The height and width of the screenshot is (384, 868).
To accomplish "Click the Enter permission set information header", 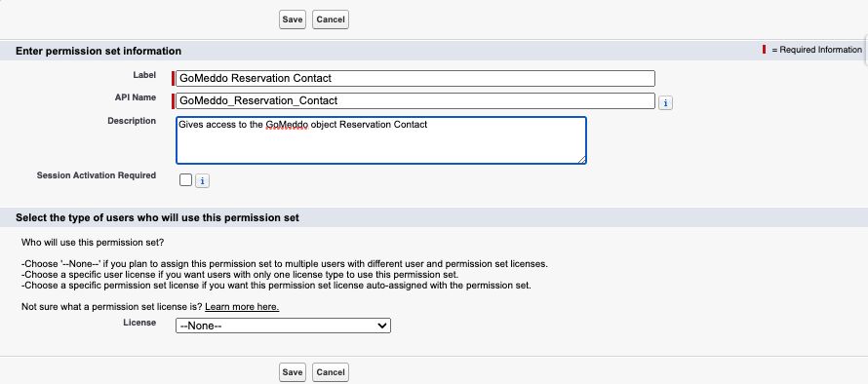I will coord(99,51).
